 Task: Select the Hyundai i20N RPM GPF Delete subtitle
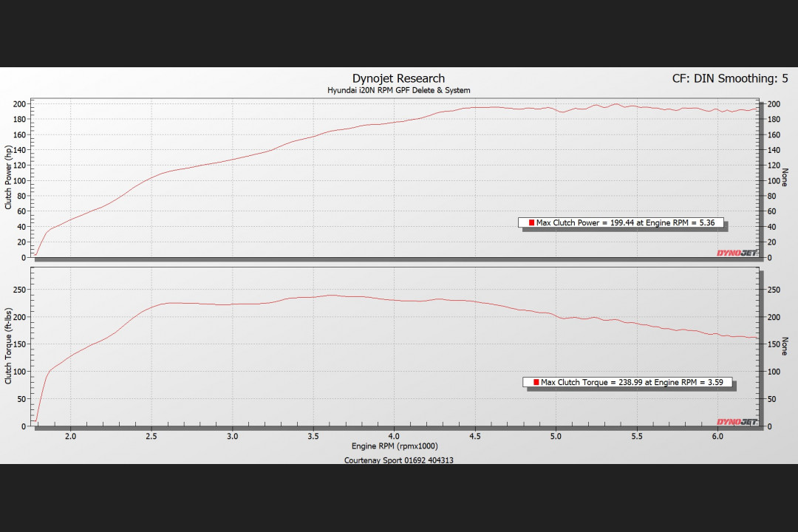(398, 90)
